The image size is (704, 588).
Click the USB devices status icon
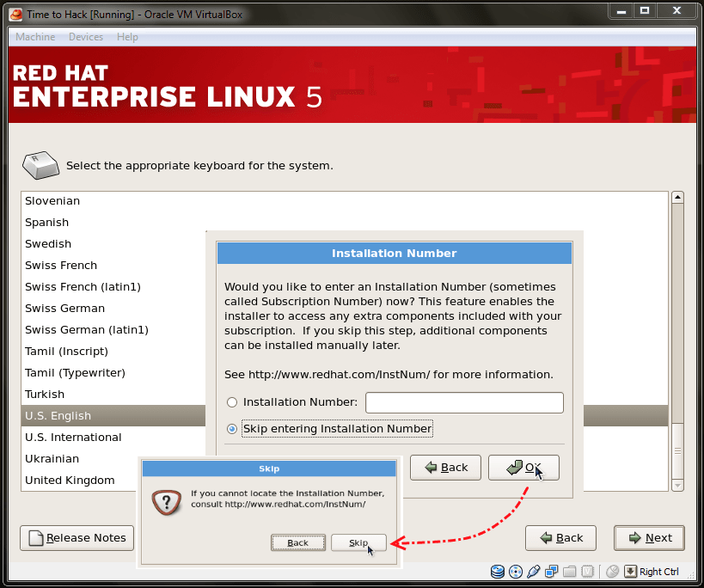tap(534, 572)
